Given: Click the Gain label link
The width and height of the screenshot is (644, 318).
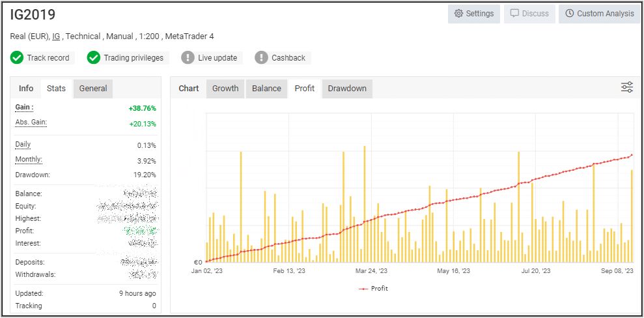Looking at the screenshot, I should coord(24,107).
